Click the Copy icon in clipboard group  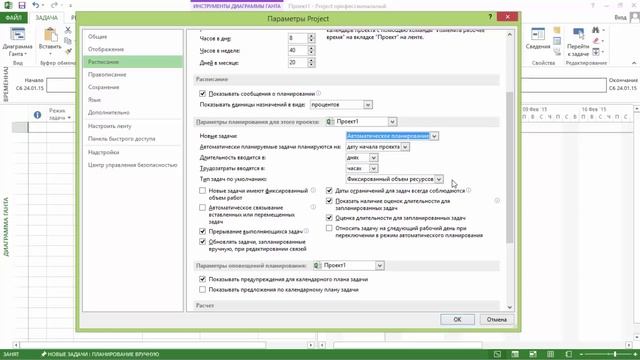point(68,40)
